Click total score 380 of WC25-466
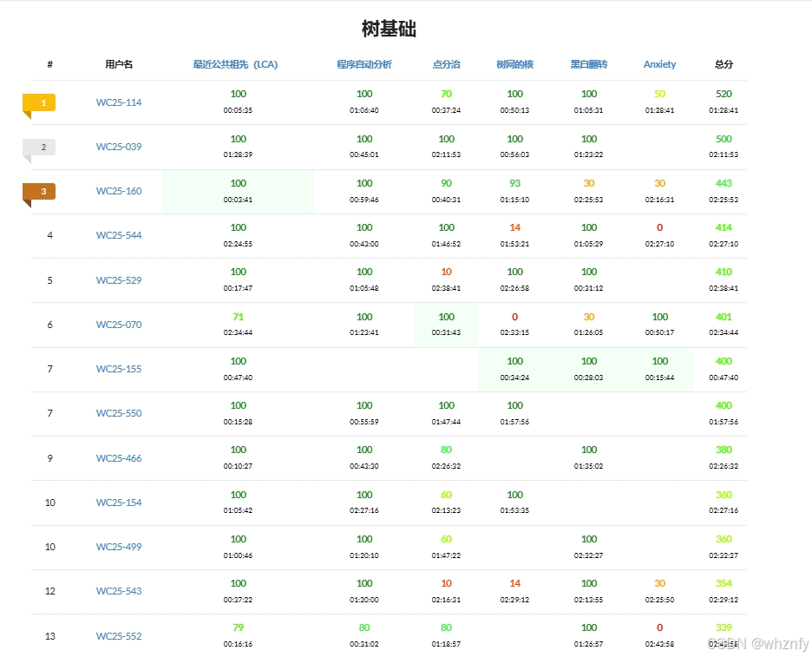 pos(724,450)
